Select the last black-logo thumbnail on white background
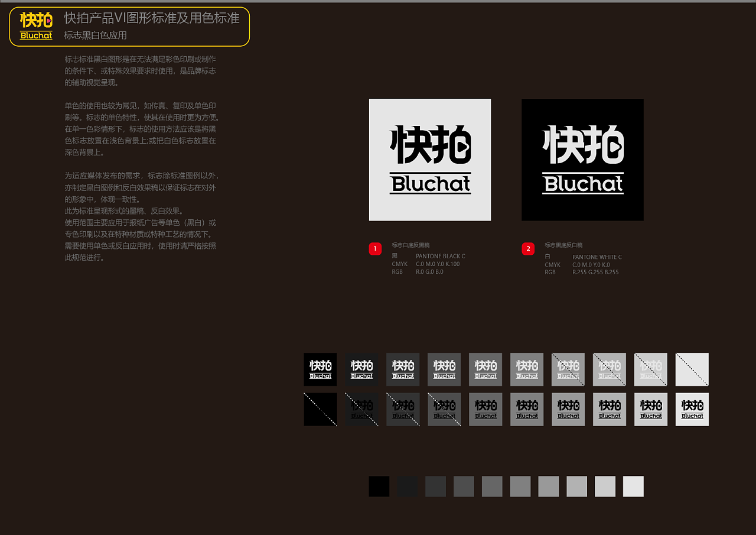 (692, 409)
